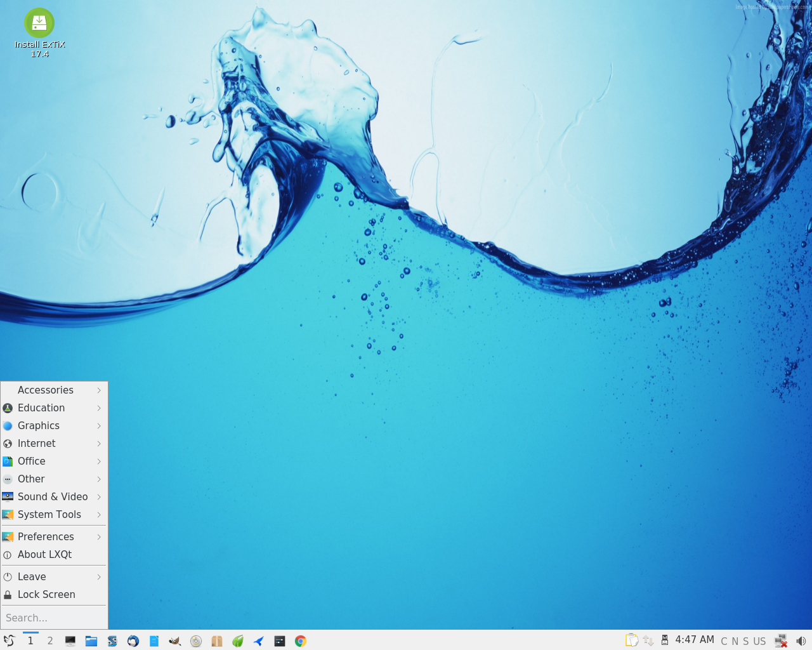Click the Scroll Lock S indicator
Screen dimensions: 812x650
[746, 641]
